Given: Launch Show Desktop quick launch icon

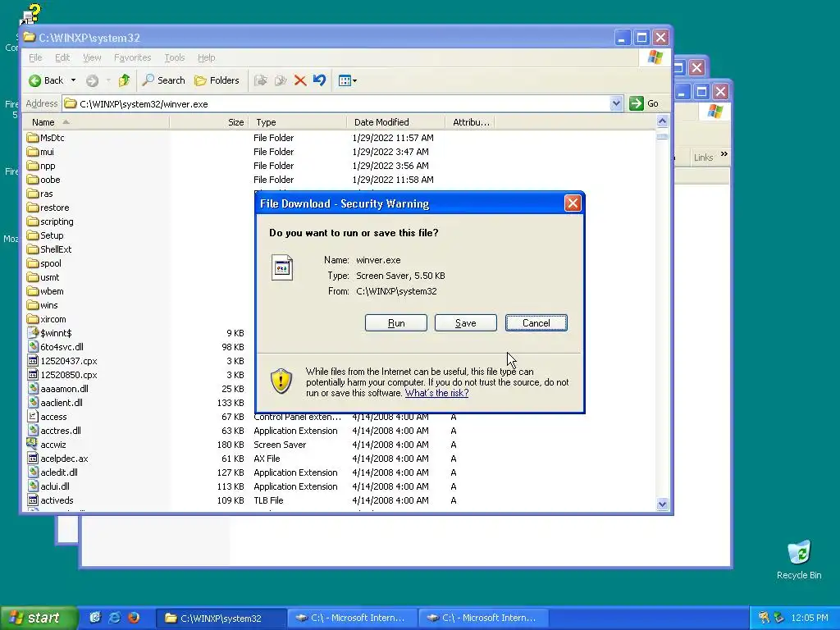Looking at the screenshot, I should pos(95,618).
